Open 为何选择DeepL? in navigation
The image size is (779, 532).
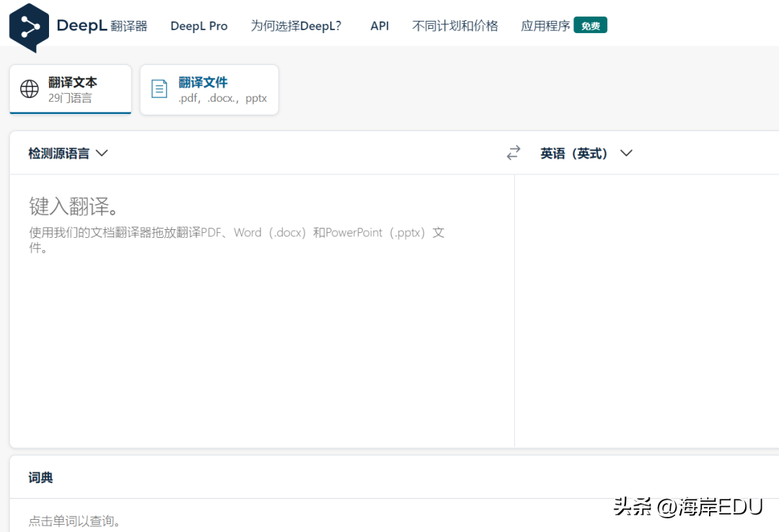click(x=296, y=26)
